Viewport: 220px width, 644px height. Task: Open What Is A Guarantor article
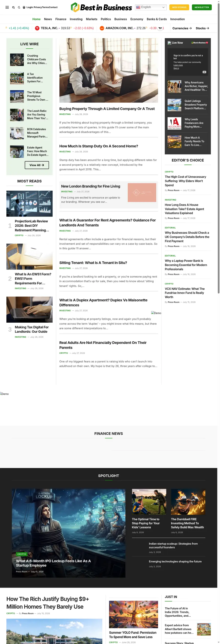[x=108, y=223]
